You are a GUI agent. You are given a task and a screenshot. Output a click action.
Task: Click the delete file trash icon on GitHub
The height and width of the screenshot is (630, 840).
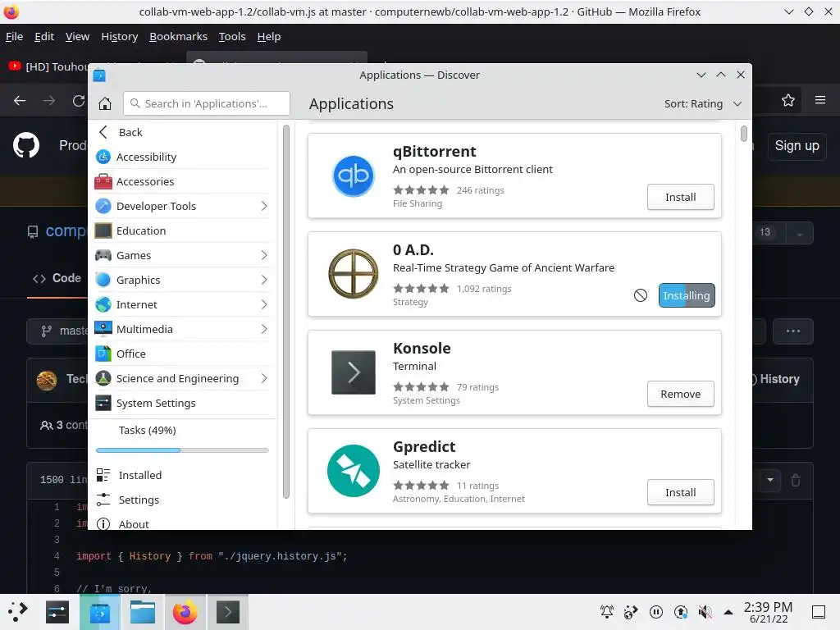pyautogui.click(x=796, y=480)
